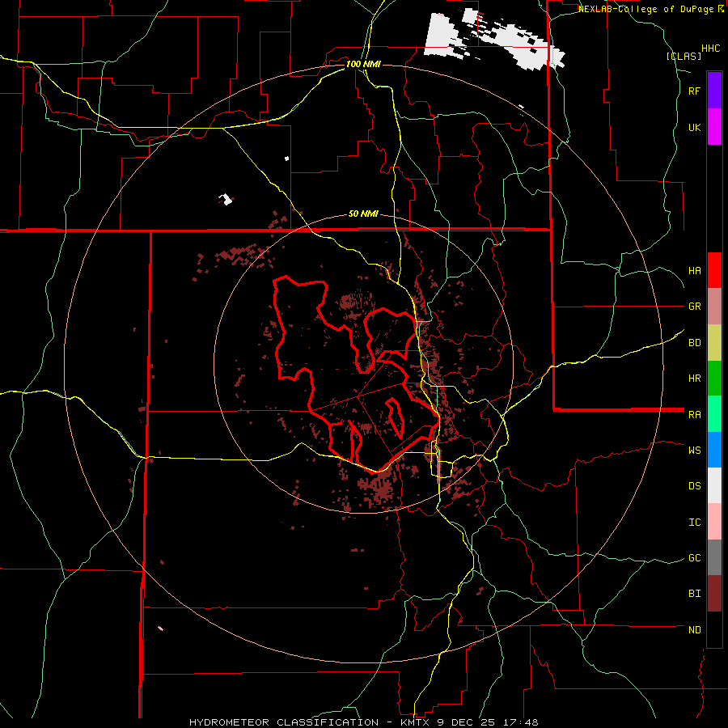This screenshot has width=728, height=728.
Task: Click the KMTX station identifier
Action: [x=413, y=722]
